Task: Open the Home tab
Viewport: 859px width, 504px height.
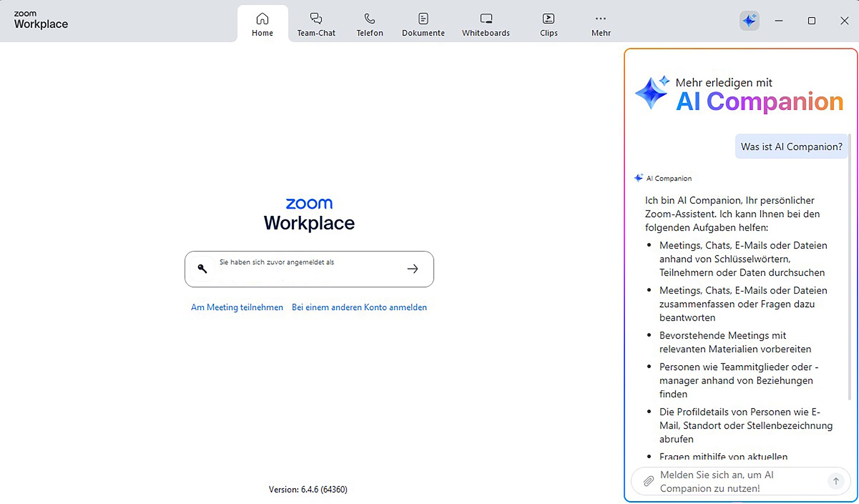Action: [x=262, y=24]
